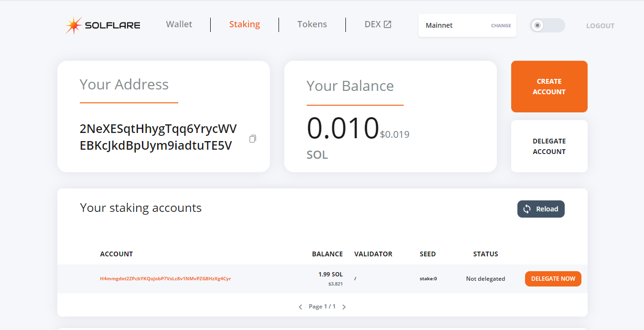Click the stake:0 seed cell
Screen dimensions: 644x330
pos(428,279)
